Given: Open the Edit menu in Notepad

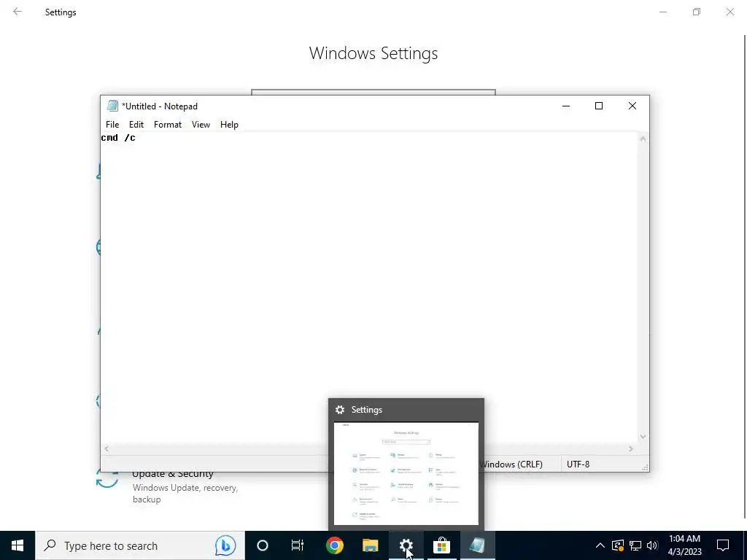Looking at the screenshot, I should click(136, 124).
